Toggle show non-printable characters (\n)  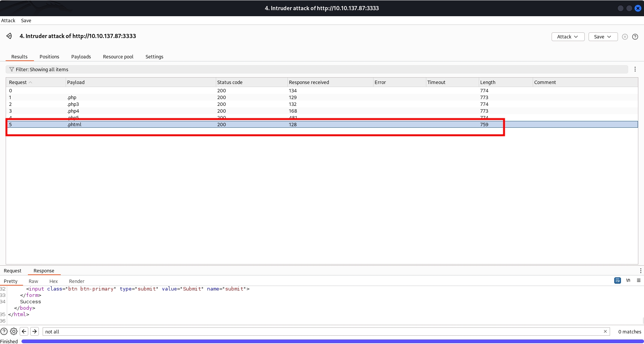[628, 281]
